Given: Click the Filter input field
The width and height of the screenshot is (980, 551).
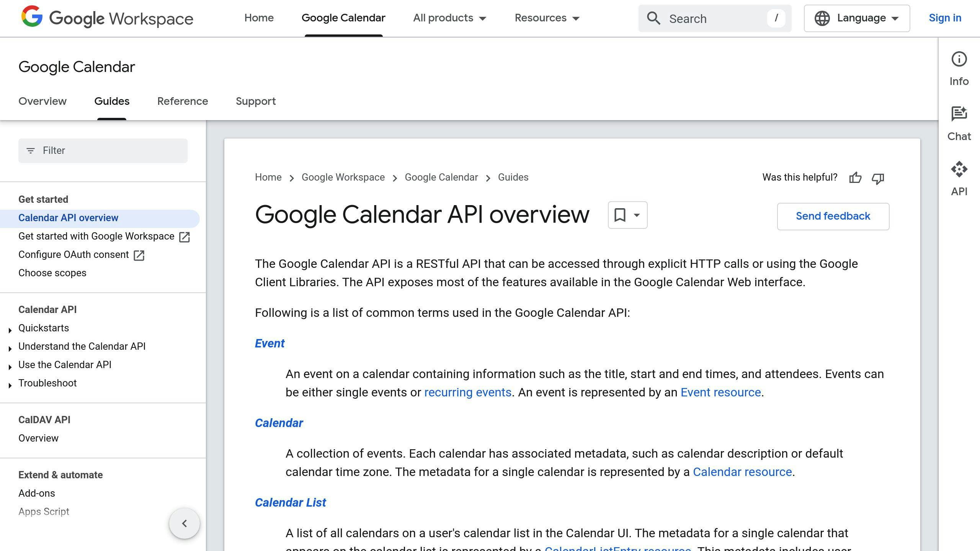Looking at the screenshot, I should coord(103,151).
